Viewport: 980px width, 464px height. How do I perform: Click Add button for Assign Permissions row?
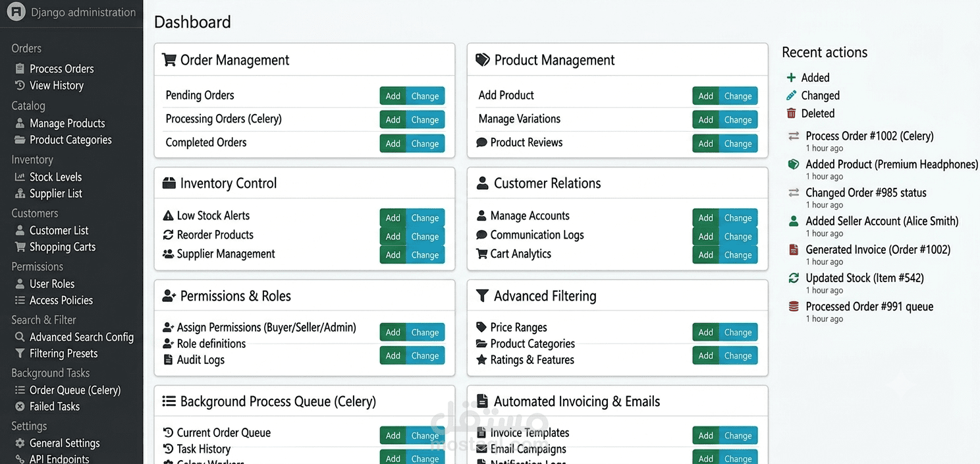click(x=393, y=332)
